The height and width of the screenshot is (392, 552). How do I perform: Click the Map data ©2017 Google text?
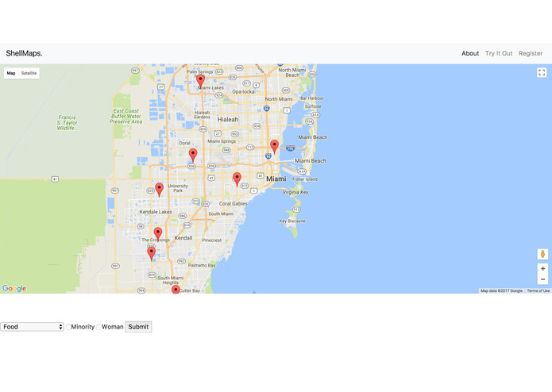[501, 290]
